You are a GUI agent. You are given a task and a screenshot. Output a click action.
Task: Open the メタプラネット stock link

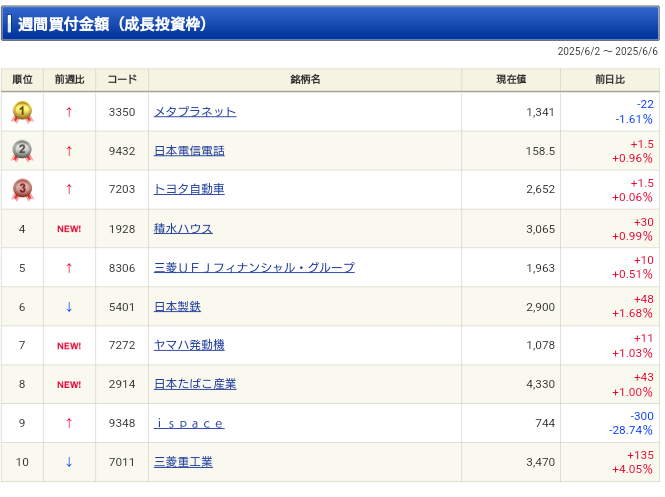[195, 112]
